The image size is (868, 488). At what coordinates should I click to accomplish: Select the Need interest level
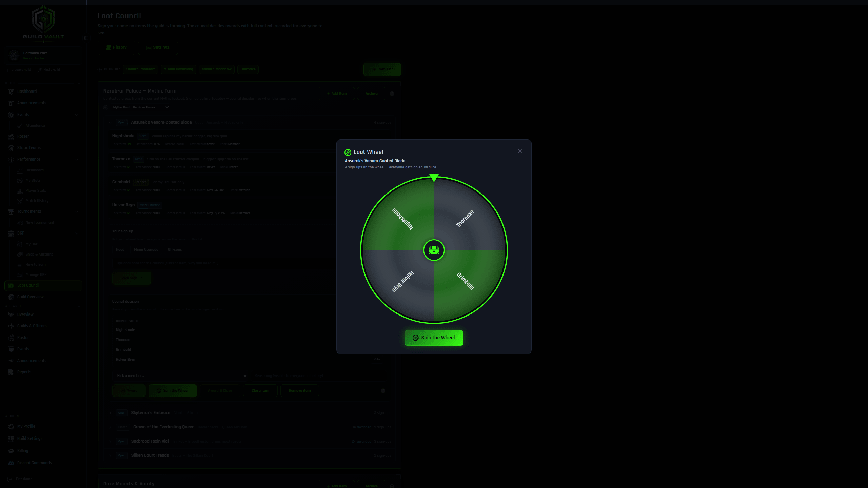pos(120,250)
